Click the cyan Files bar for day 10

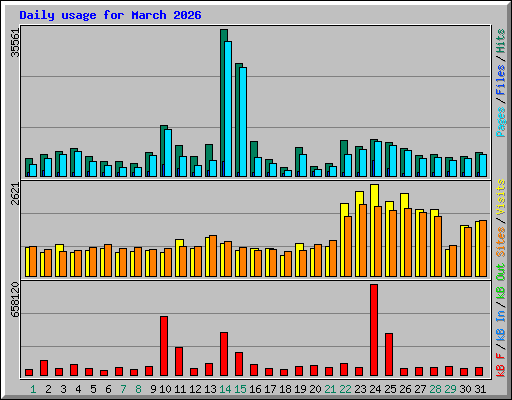point(168,153)
